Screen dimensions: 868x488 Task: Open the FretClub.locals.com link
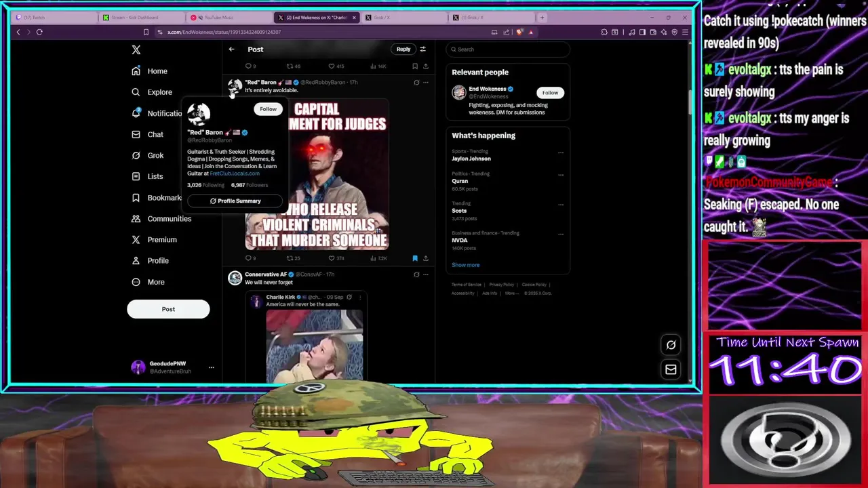pos(235,174)
